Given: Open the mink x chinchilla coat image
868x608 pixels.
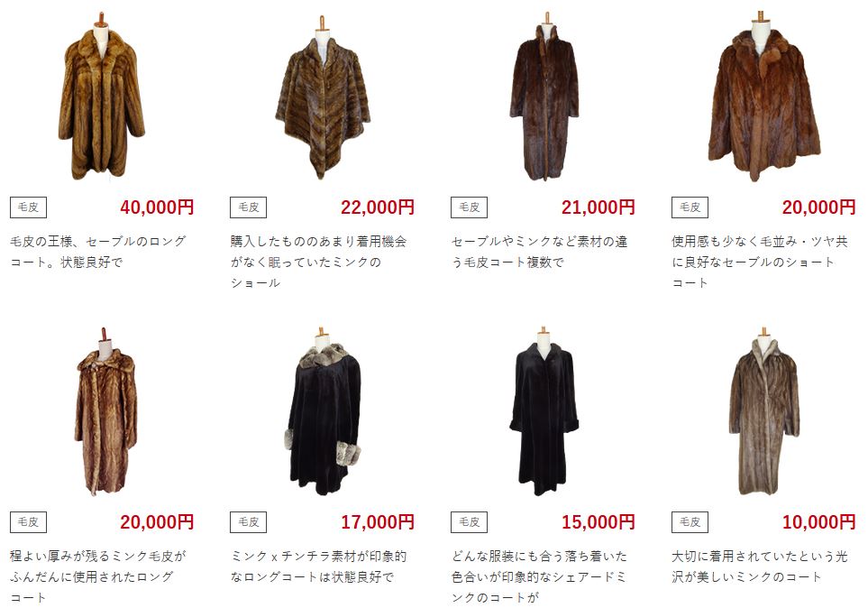Looking at the screenshot, I should pos(324,411).
